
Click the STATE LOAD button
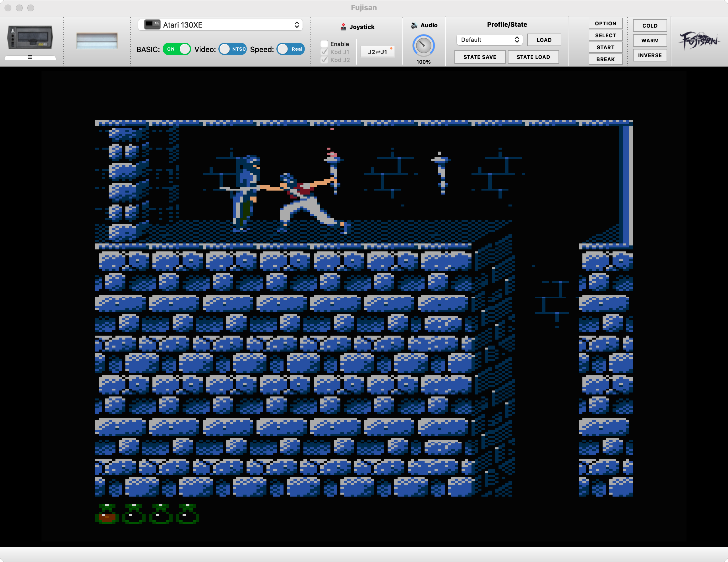coord(533,57)
